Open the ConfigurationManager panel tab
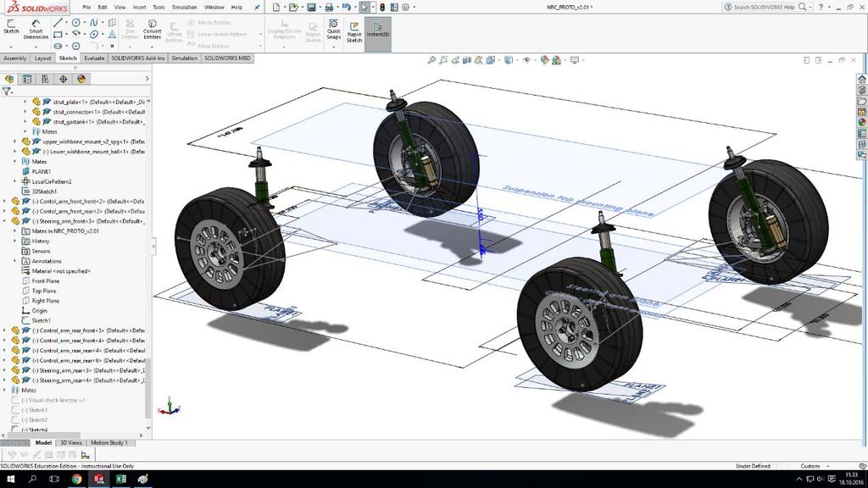The image size is (868, 488). tap(45, 79)
